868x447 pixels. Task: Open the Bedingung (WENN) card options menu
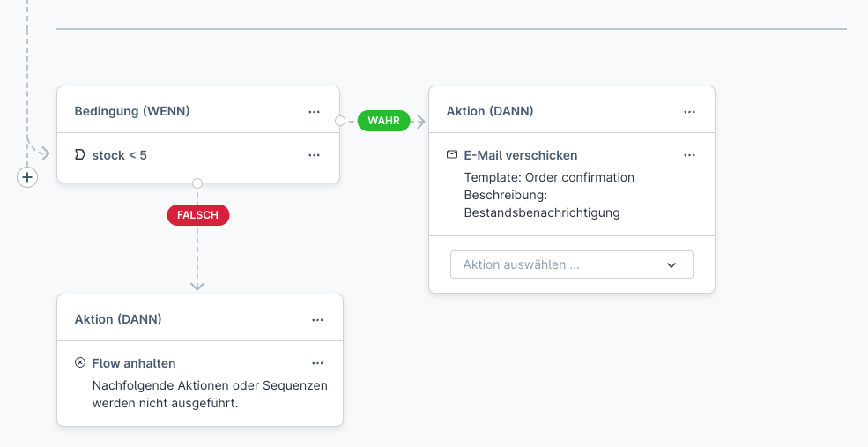tap(315, 112)
